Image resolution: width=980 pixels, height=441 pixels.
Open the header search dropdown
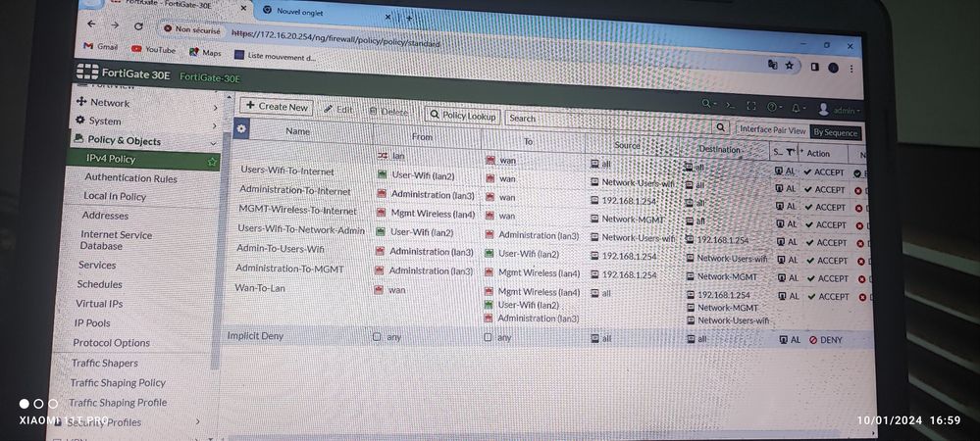pyautogui.click(x=708, y=104)
